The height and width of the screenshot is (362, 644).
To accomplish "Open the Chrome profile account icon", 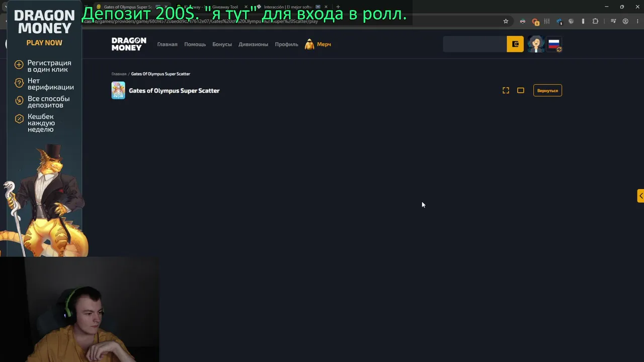I will point(625,21).
